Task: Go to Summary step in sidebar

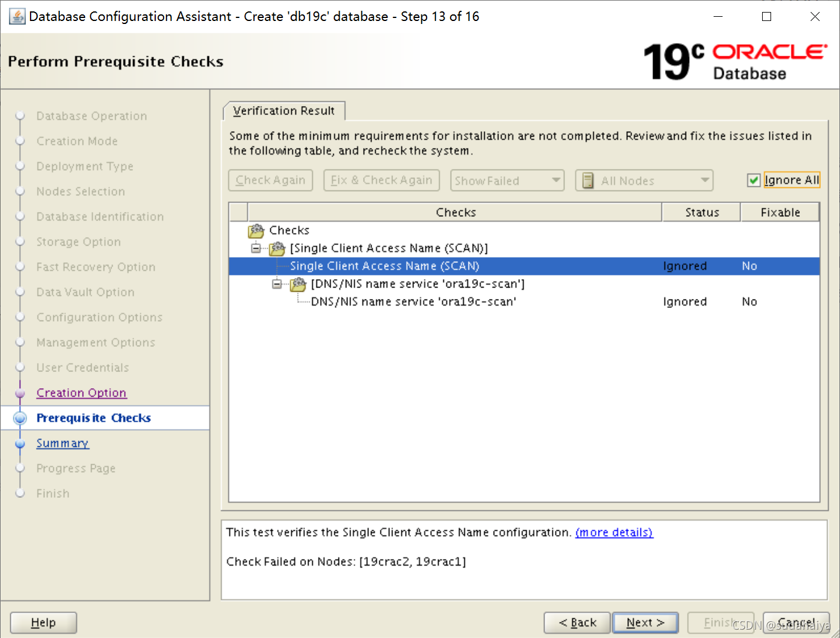Action: pos(62,443)
